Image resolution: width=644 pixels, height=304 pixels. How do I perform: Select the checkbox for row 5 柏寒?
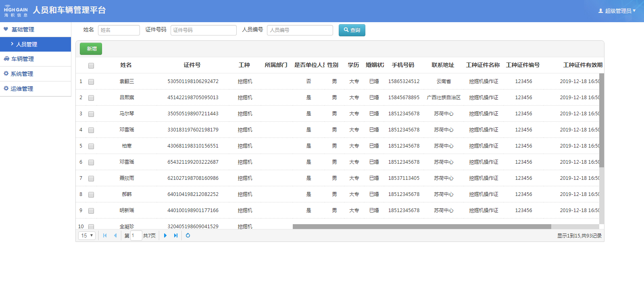point(91,146)
